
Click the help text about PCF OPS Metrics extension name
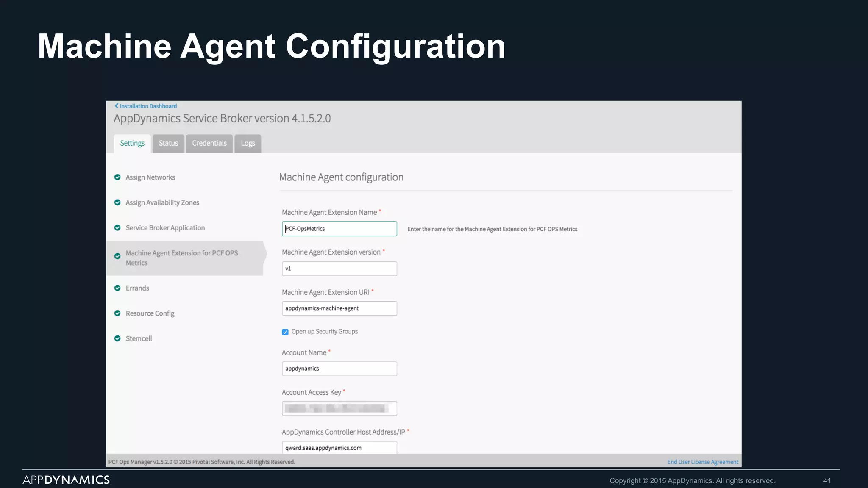492,229
